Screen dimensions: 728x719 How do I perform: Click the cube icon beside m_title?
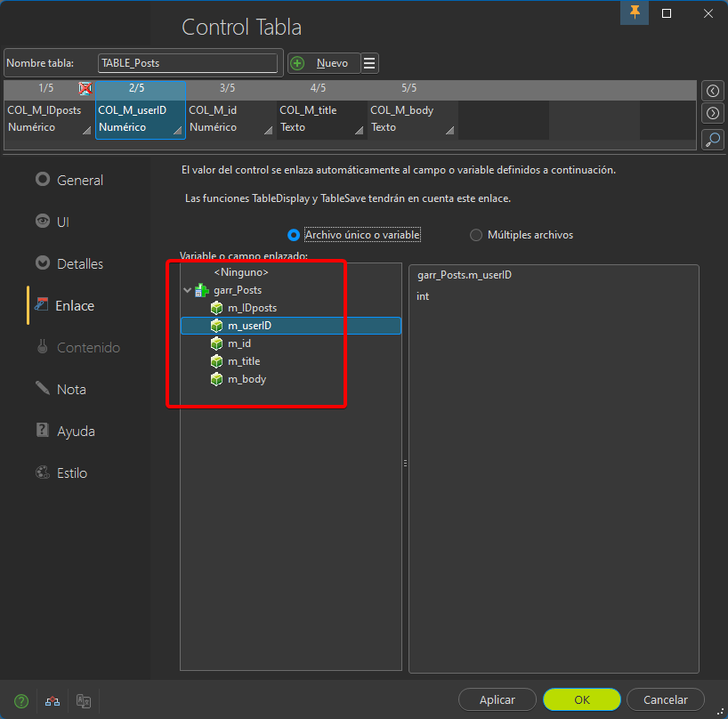click(217, 361)
